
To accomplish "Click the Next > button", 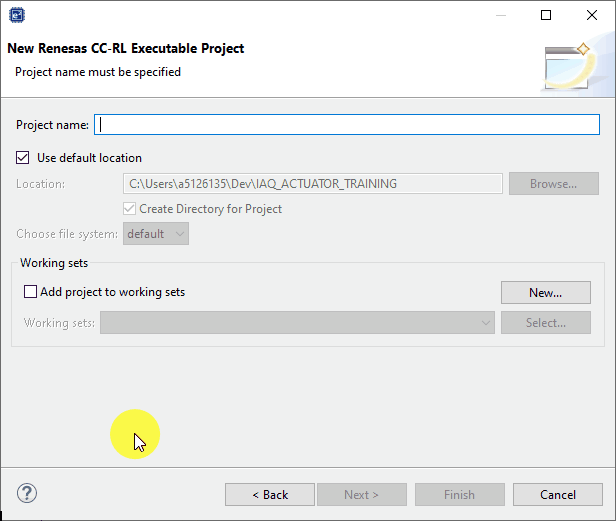I will (362, 495).
